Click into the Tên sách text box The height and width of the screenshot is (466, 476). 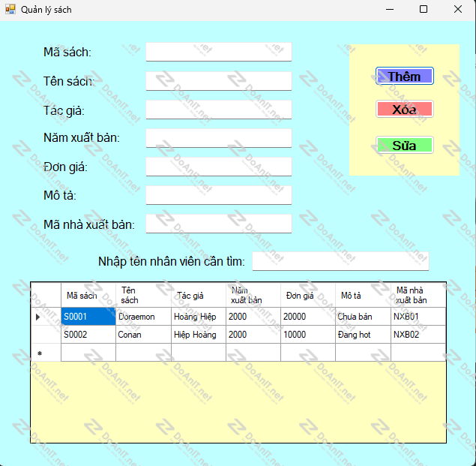point(218,81)
